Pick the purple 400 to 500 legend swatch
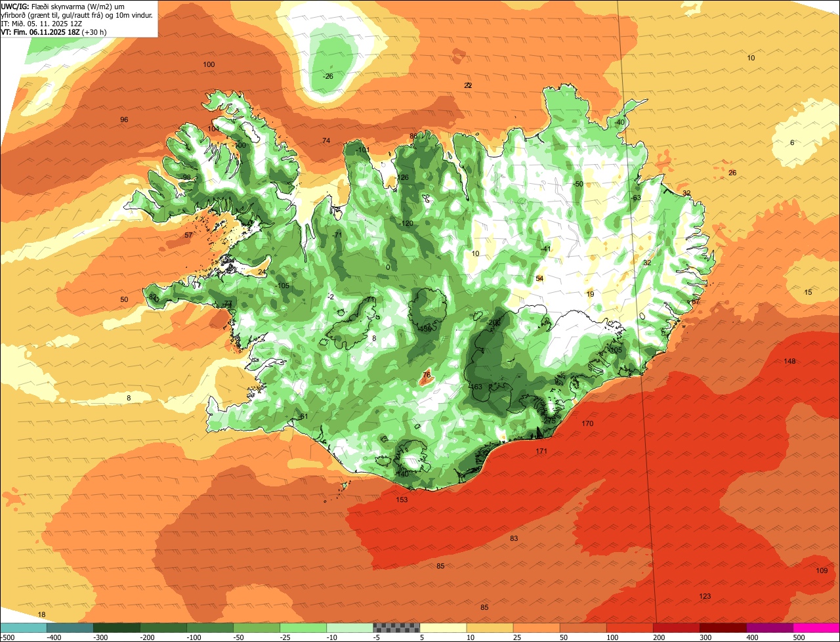Image resolution: width=840 pixels, height=642 pixels. (769, 628)
